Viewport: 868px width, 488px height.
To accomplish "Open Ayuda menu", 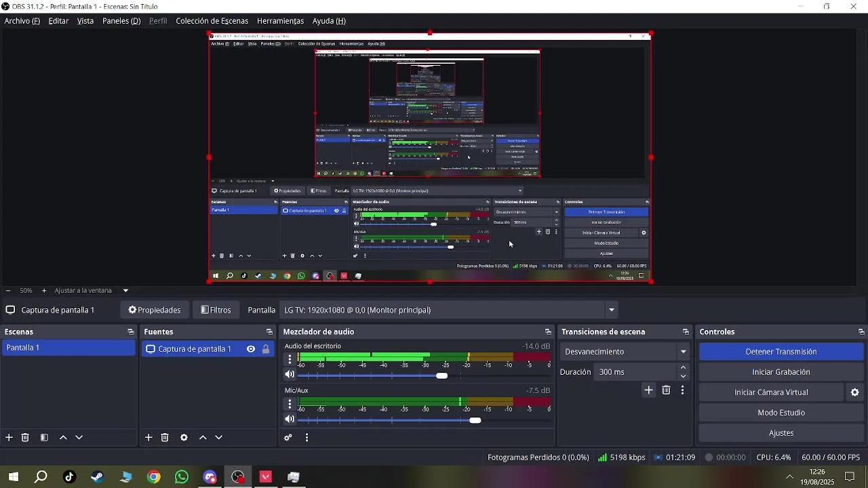I will 329,21.
